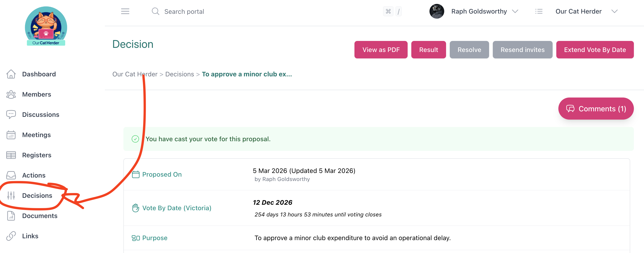Screen dimensions: 644x253
Task: Open Documents via the file icon
Action: 11,216
